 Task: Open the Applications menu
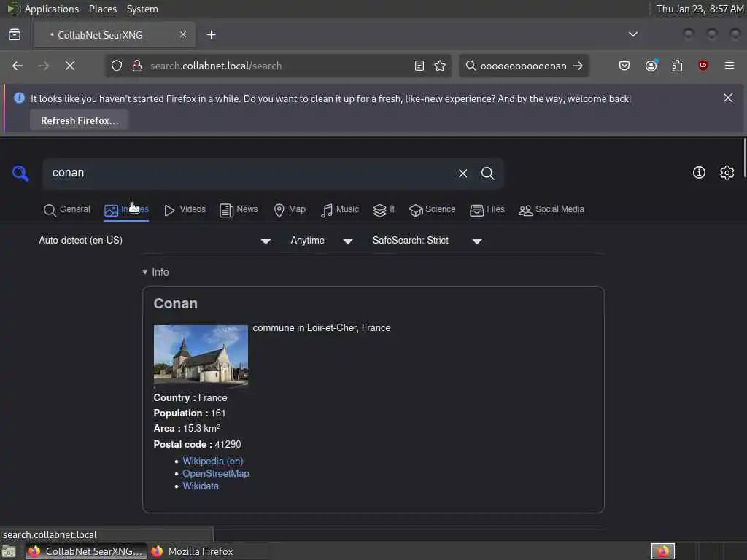point(52,9)
